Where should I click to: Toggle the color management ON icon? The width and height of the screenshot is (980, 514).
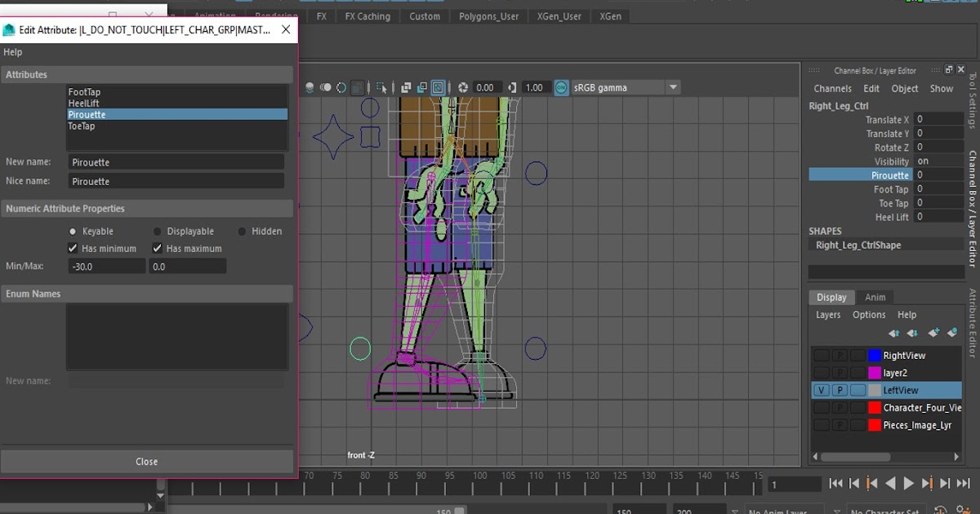coord(561,87)
